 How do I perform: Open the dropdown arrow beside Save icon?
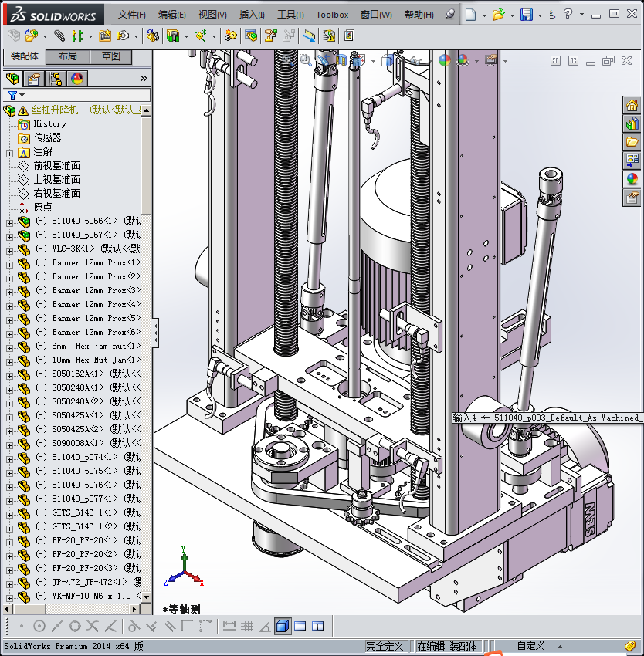tap(540, 15)
